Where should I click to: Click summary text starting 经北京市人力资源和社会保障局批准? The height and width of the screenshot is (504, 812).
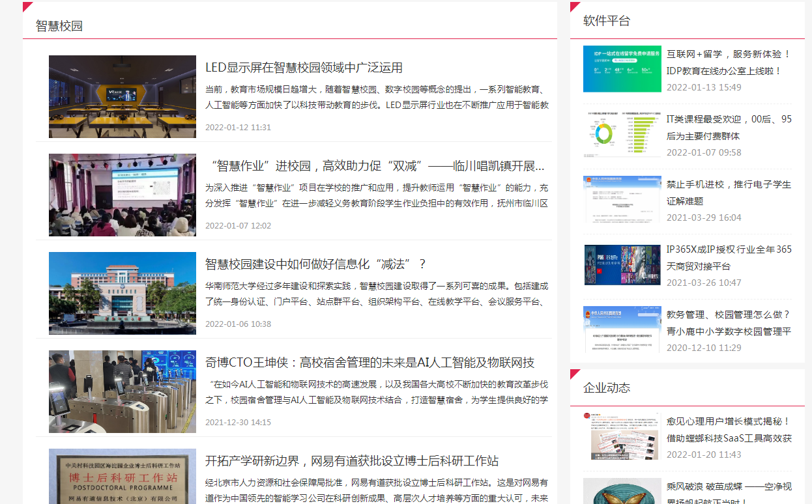(377, 490)
